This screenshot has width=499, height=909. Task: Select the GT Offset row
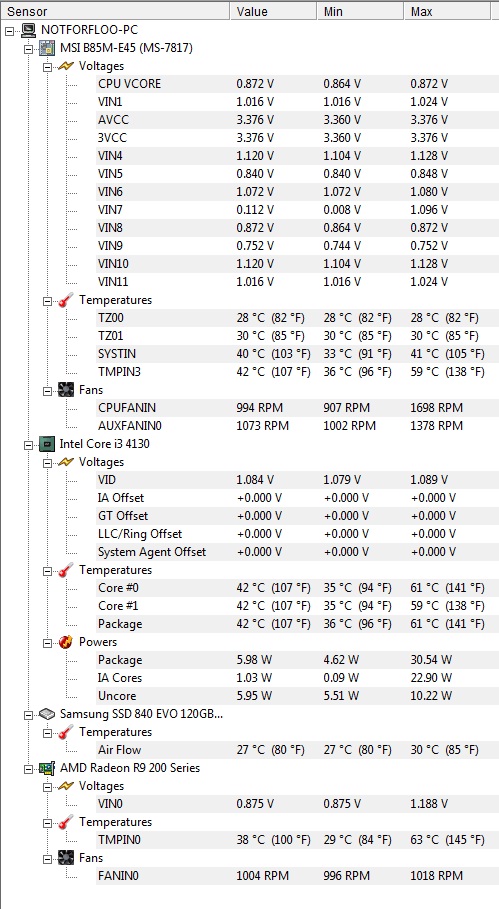click(297, 515)
